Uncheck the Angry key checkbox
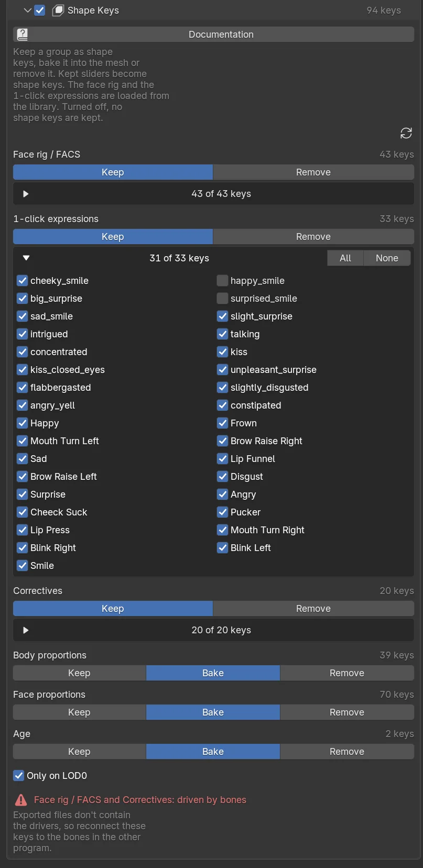This screenshot has width=423, height=868. tap(222, 495)
